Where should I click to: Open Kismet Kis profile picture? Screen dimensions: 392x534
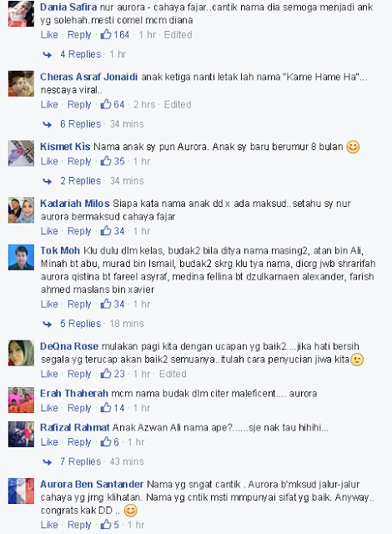21,154
